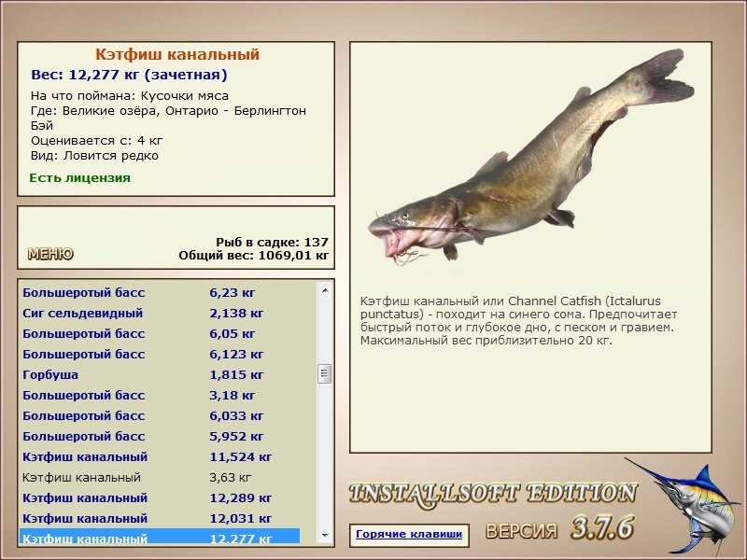Select Большеротый басс 5,952 кг row
Image resolution: width=747 pixels, height=560 pixels.
[x=160, y=436]
